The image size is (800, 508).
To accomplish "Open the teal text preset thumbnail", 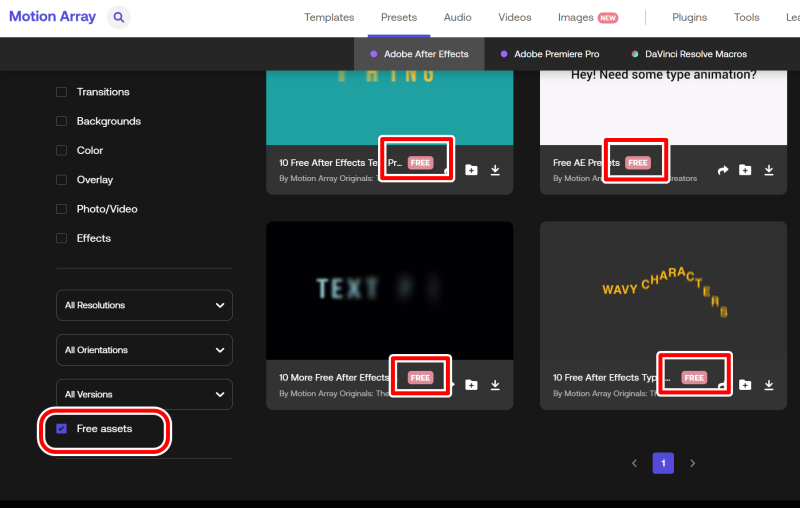I will coord(390,108).
